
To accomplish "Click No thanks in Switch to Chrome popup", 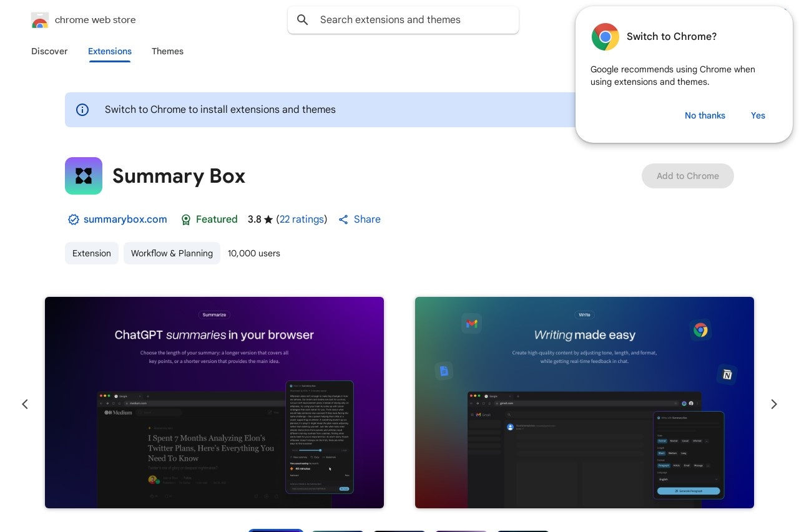I will pos(705,115).
